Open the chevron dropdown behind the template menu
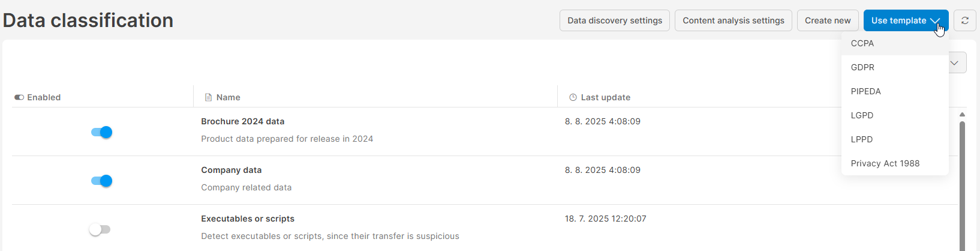 [958, 62]
